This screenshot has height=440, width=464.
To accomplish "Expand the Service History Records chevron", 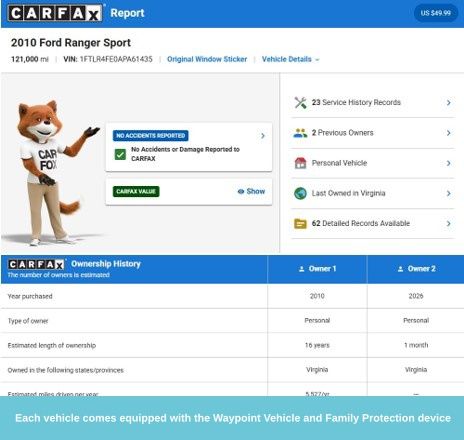I will pyautogui.click(x=449, y=103).
